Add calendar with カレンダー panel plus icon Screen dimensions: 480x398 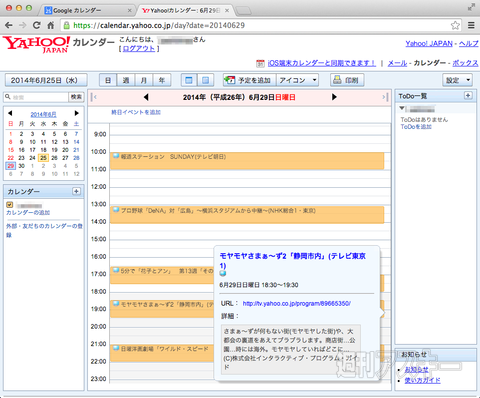76,191
